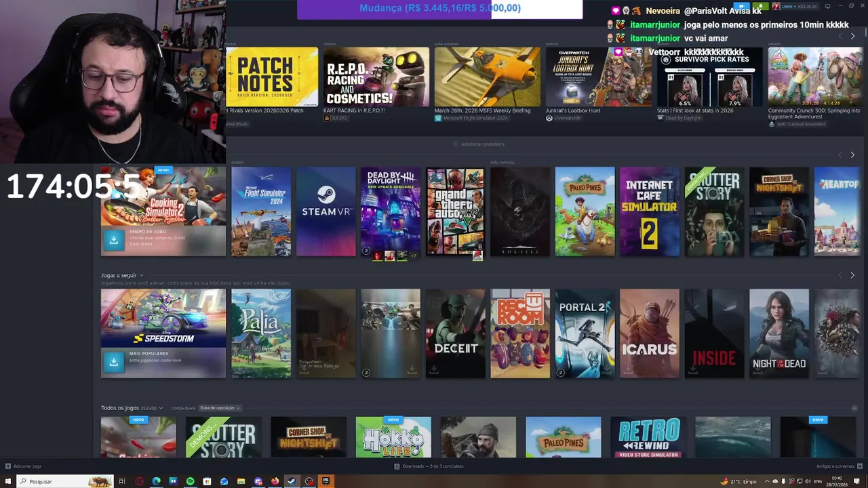Select the Palia game cover

coord(261,333)
